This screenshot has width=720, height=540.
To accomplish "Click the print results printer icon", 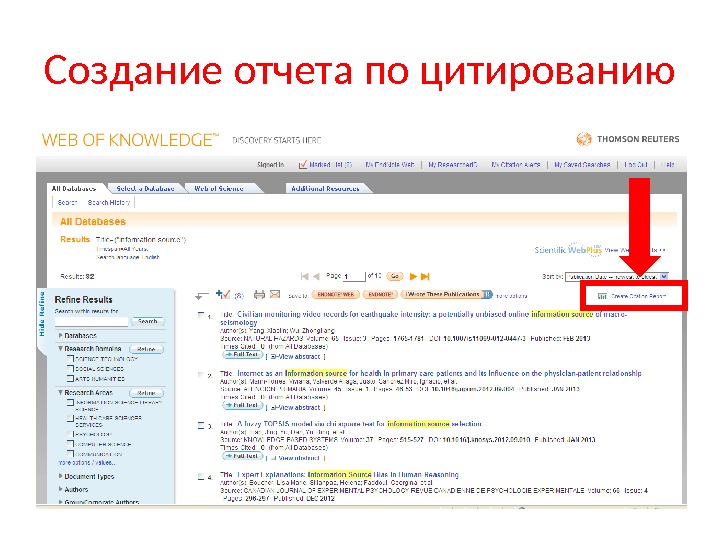I will click(259, 295).
